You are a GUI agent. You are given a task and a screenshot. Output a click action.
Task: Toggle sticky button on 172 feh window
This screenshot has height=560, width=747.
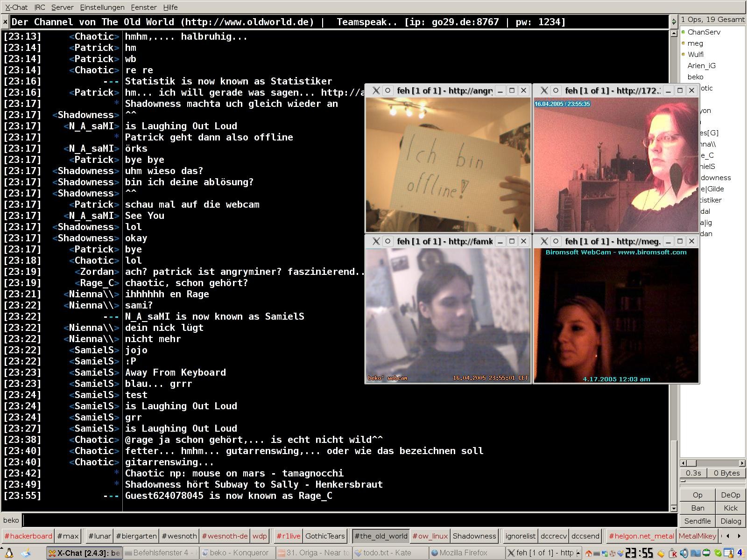(x=556, y=91)
